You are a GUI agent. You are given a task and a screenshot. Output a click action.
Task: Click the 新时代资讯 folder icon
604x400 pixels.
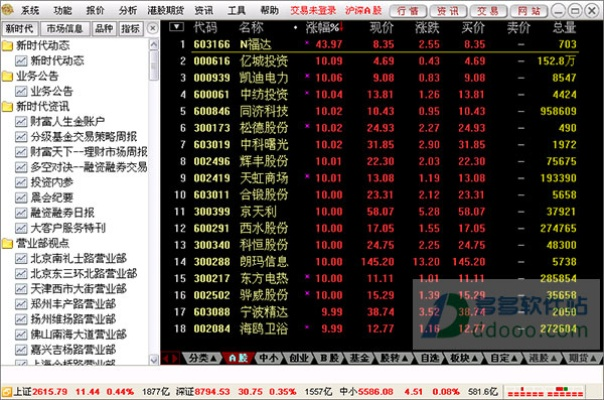pyautogui.click(x=8, y=105)
